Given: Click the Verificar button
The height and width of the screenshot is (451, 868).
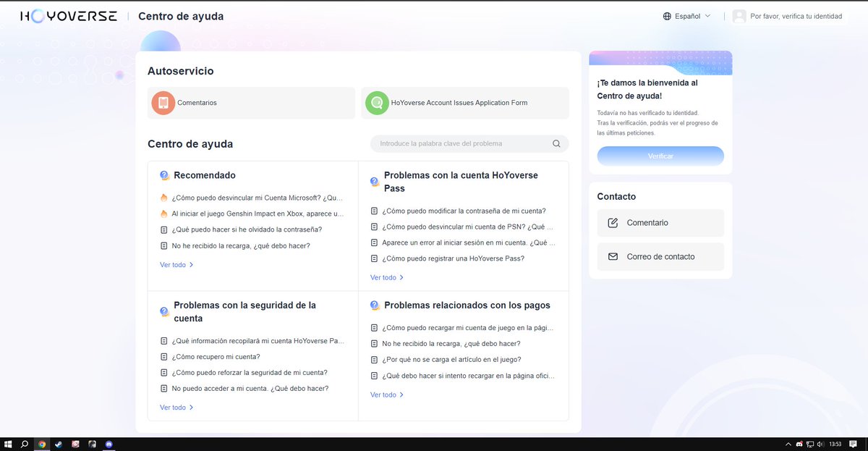Looking at the screenshot, I should (x=660, y=156).
